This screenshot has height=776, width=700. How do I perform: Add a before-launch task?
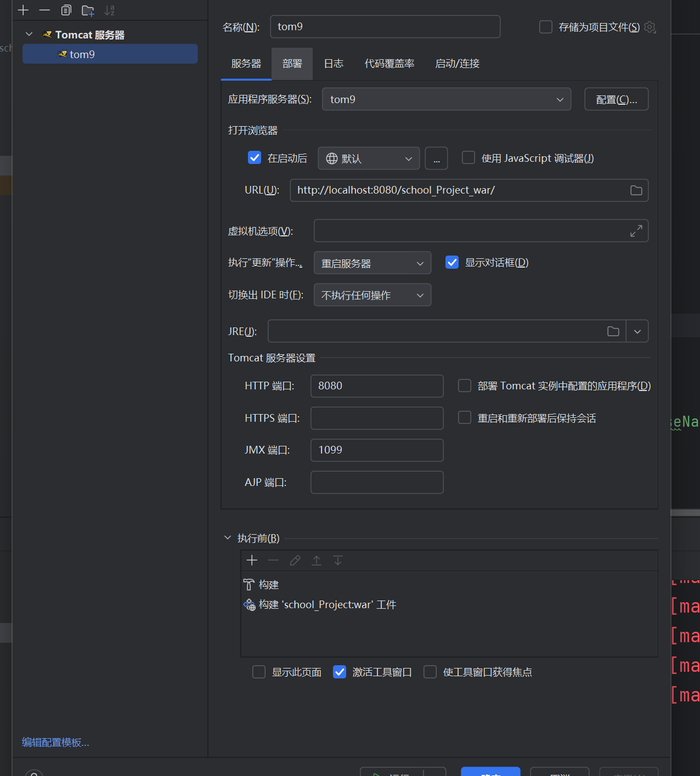tap(252, 560)
